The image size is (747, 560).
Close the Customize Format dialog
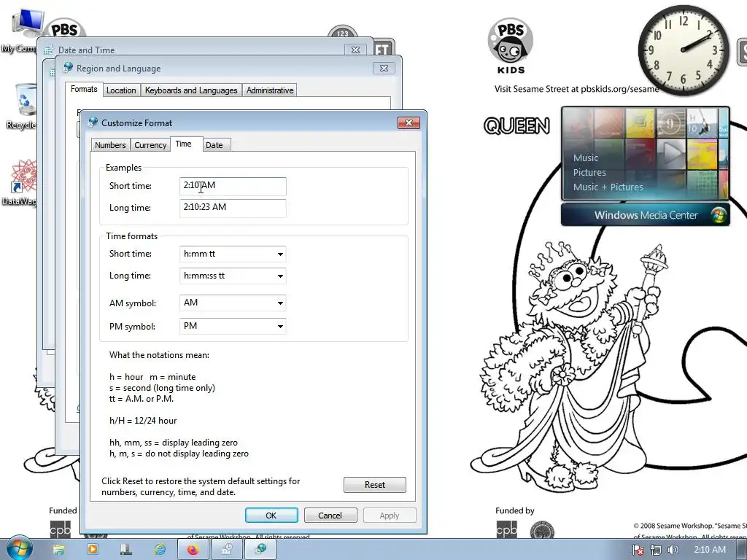(409, 122)
